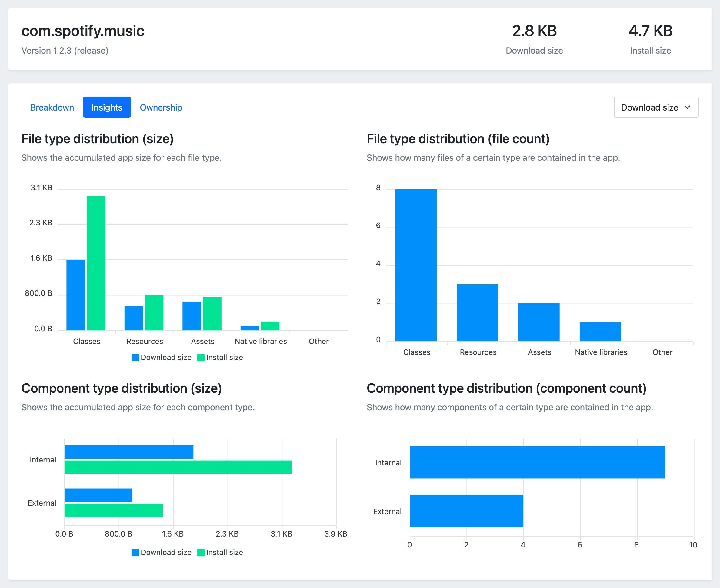Click green swatch in component size legend
Image resolution: width=720 pixels, height=588 pixels.
[201, 553]
